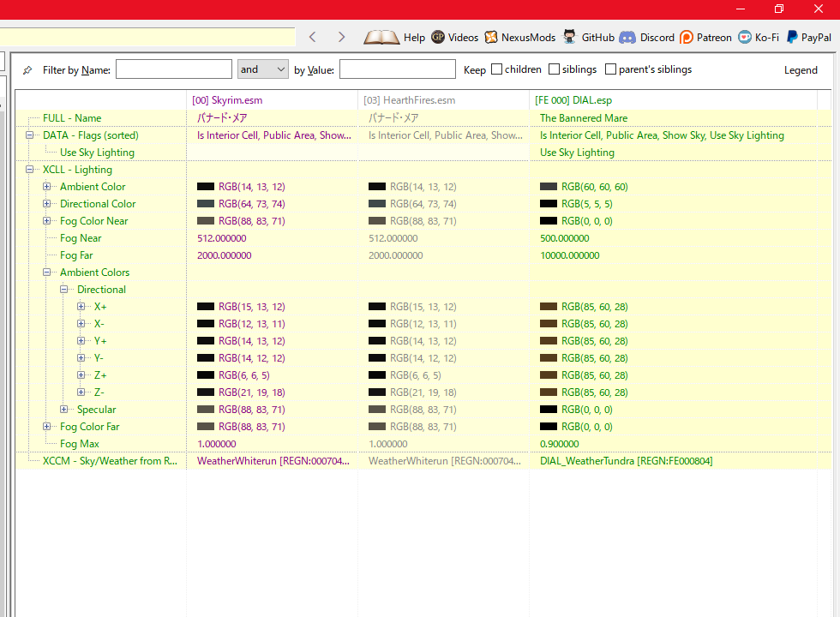Screen dimensions: 840x617
Task: Open the Videos GP icon
Action: [438, 36]
